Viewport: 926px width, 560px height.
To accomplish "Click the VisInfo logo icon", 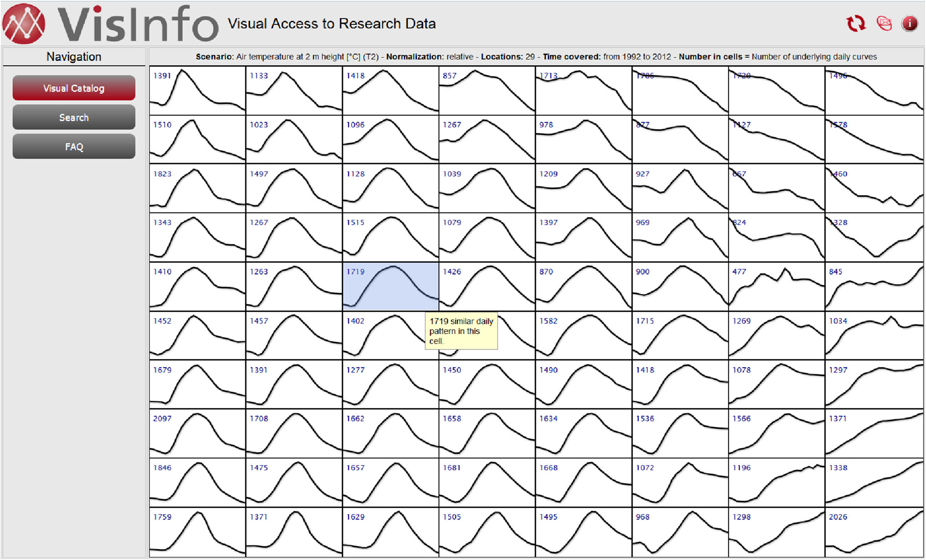I will 24,24.
